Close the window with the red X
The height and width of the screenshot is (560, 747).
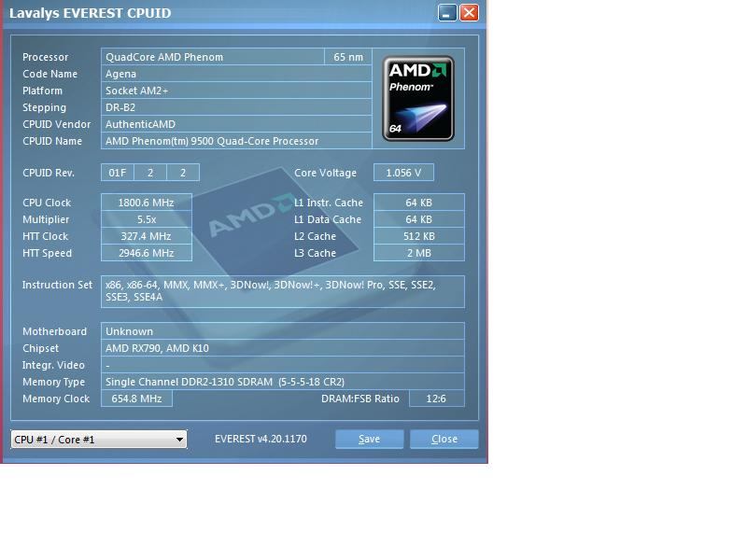click(x=469, y=13)
